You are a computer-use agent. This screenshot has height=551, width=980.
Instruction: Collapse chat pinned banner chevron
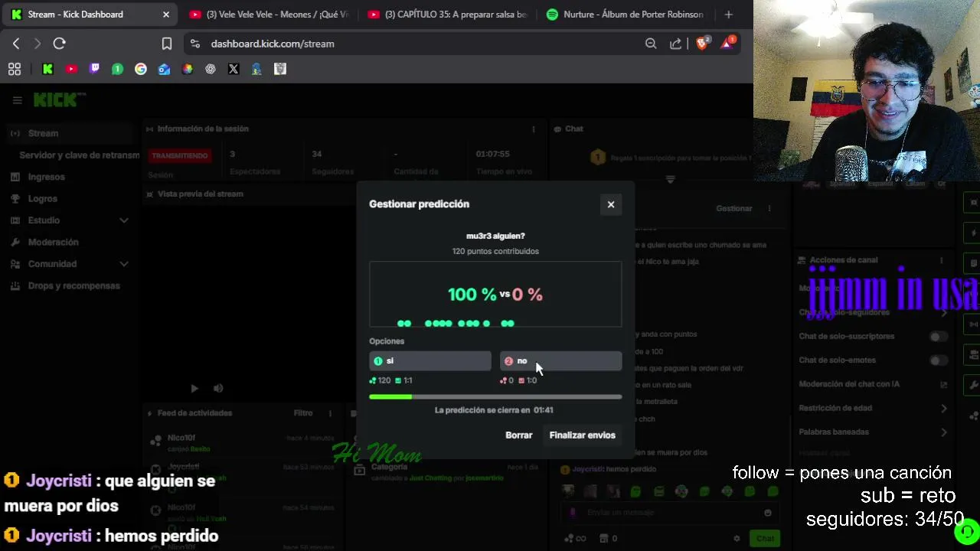[x=670, y=180]
